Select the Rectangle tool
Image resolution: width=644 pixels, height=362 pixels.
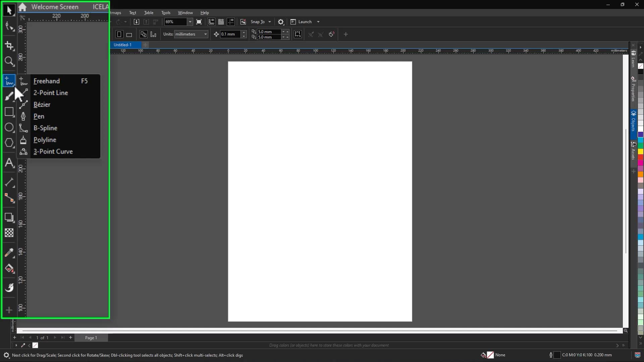click(x=9, y=112)
